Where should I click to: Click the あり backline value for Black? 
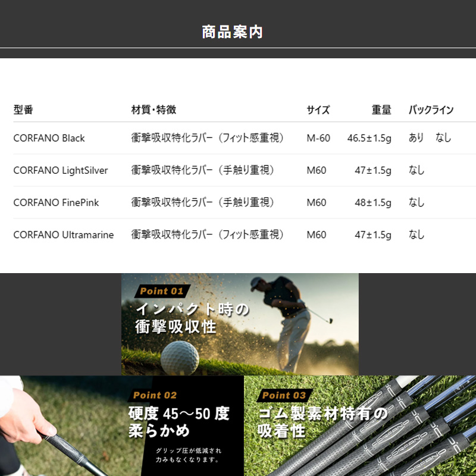tap(416, 138)
